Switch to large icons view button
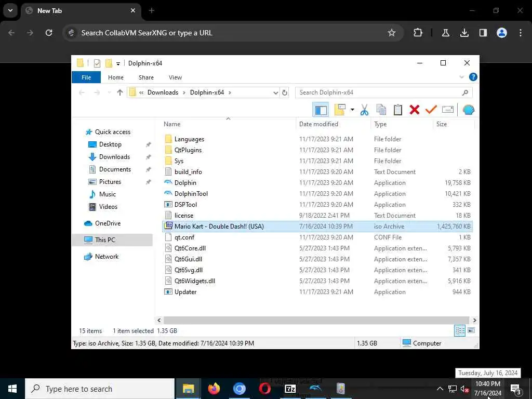532x399 pixels. (471, 330)
